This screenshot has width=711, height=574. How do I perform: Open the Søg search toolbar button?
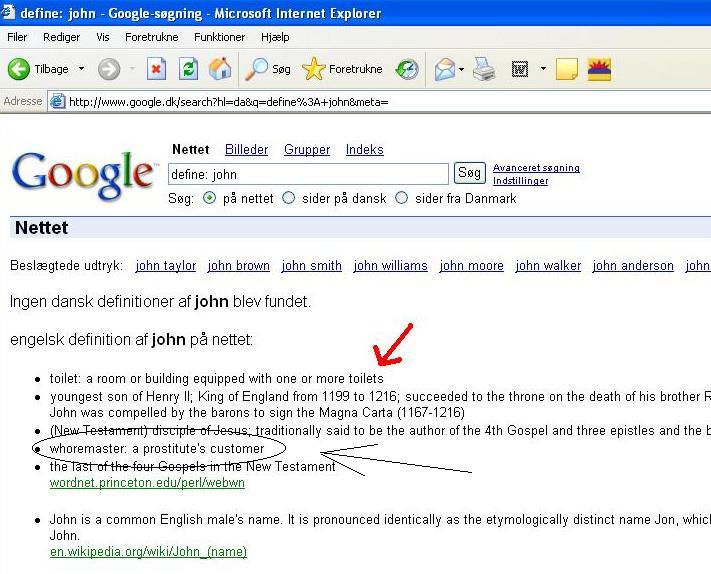269,69
